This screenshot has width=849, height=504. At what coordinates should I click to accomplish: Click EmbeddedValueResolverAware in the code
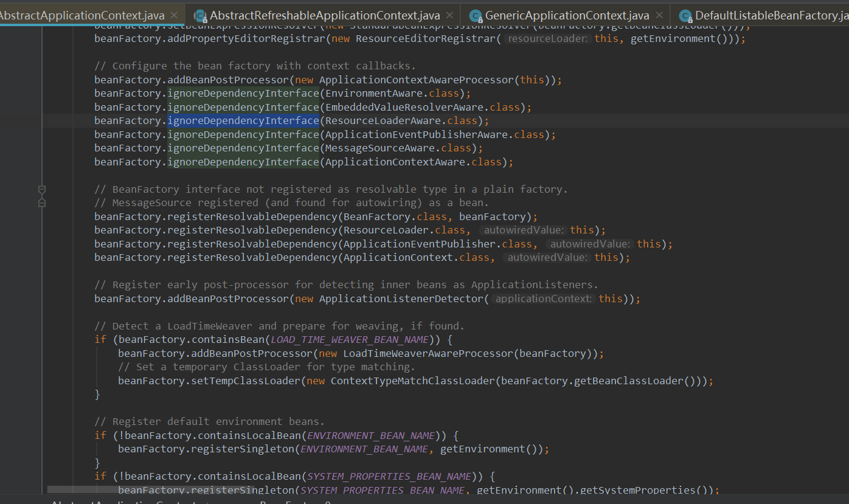(x=404, y=107)
